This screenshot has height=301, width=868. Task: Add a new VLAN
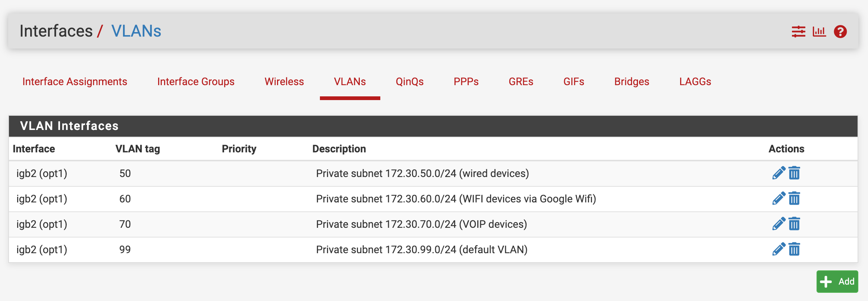837,282
